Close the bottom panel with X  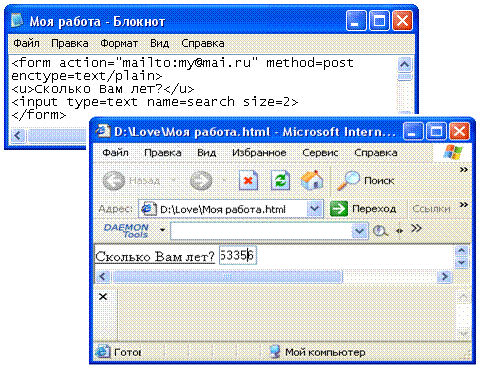[x=103, y=296]
